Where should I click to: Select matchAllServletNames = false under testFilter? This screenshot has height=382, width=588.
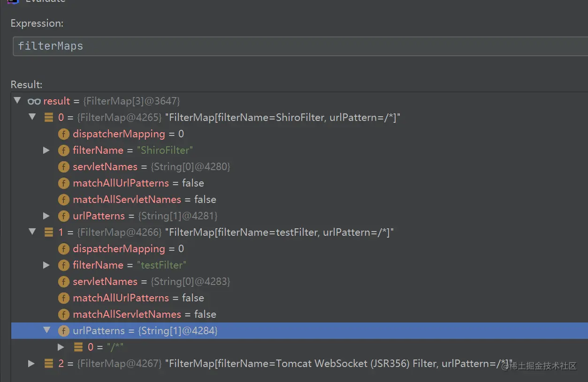[x=299, y=315]
